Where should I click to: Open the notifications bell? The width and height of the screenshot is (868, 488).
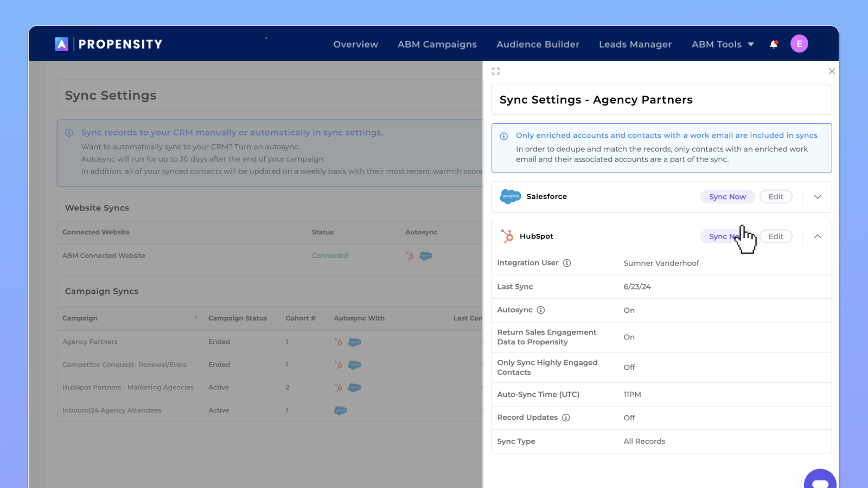[x=774, y=44]
